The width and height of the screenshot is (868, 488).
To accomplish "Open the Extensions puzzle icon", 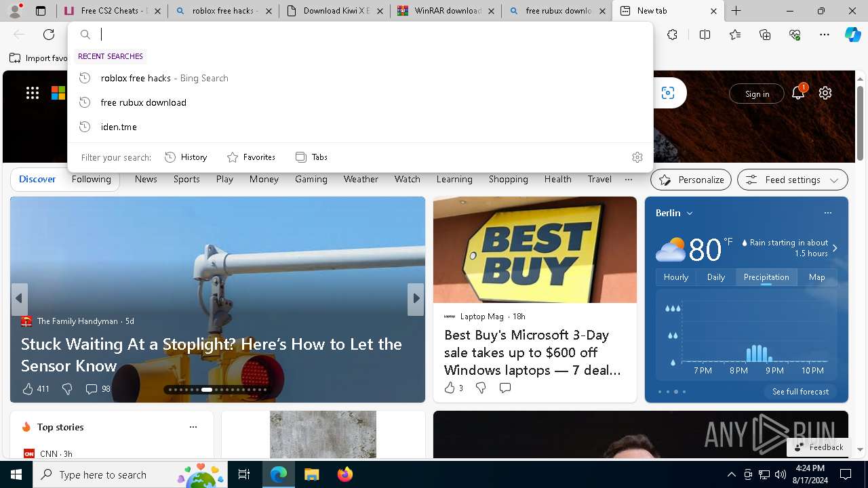I will pos(672,35).
